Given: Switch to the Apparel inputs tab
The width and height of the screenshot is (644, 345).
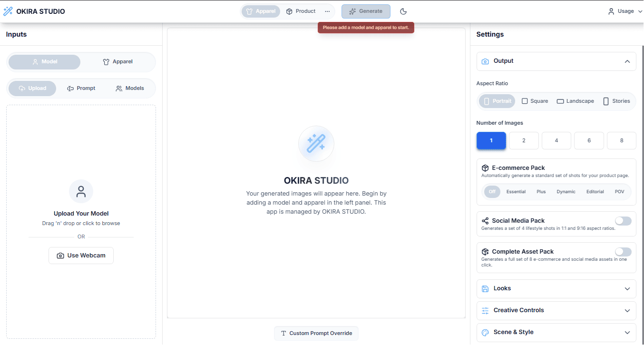Looking at the screenshot, I should tap(118, 62).
